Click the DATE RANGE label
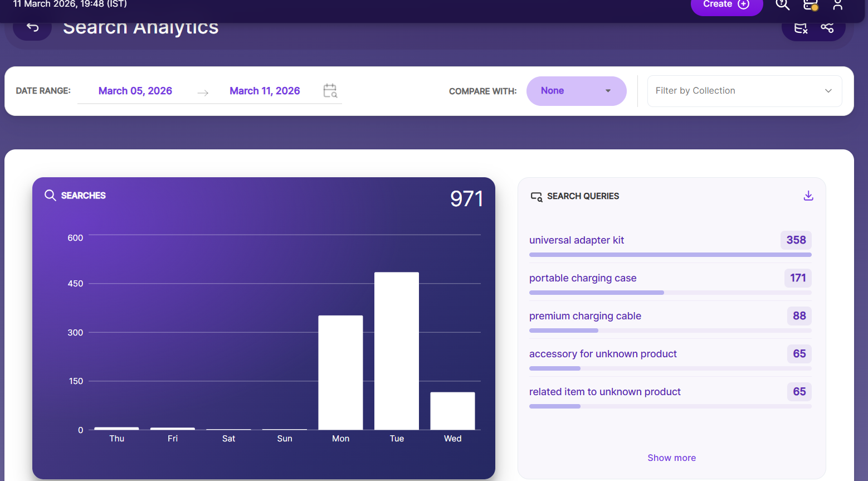The width and height of the screenshot is (868, 481). pyautogui.click(x=43, y=91)
